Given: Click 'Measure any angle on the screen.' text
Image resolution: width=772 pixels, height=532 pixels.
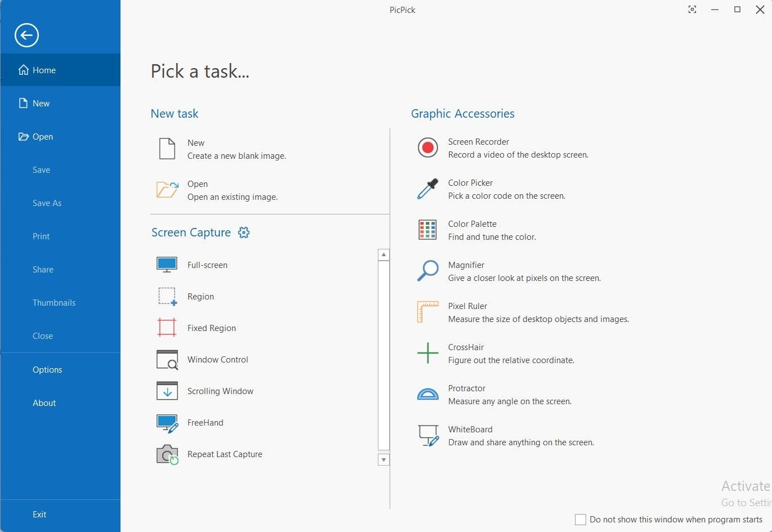Looking at the screenshot, I should click(x=510, y=401).
